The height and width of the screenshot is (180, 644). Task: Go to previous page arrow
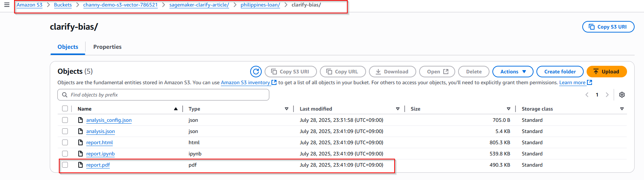click(587, 95)
